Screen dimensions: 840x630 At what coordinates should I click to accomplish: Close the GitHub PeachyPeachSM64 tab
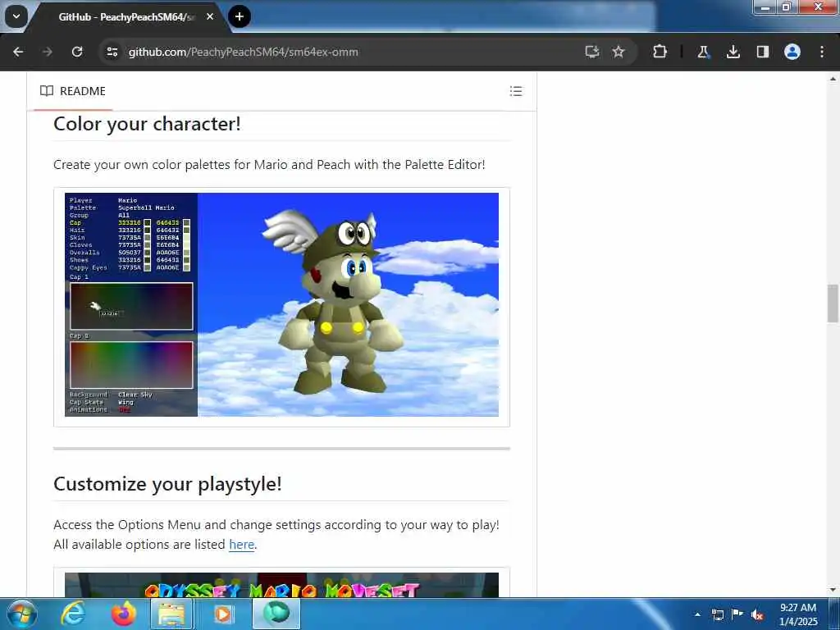(210, 16)
